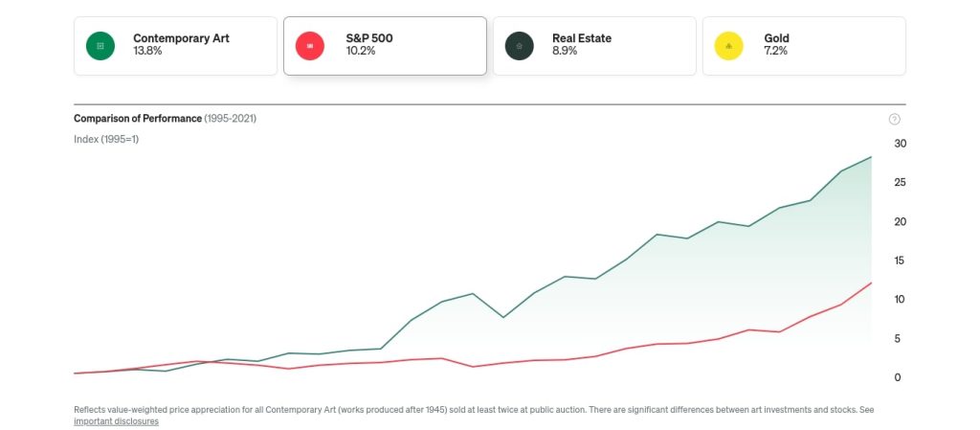Select the Contemporary Art label
Image resolution: width=980 pixels, height=430 pixels.
(181, 38)
